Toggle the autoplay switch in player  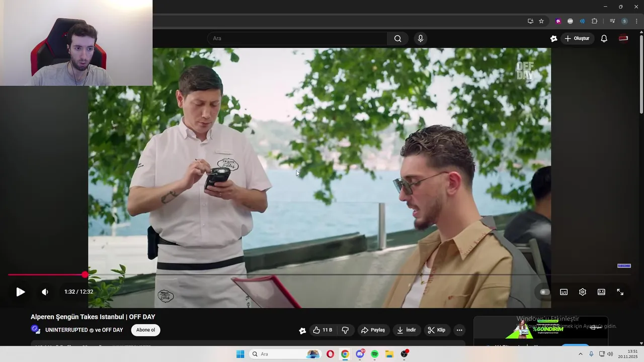point(544,292)
